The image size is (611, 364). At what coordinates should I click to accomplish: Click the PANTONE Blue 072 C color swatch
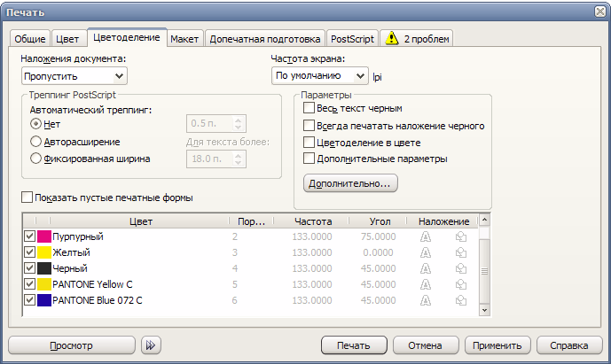(x=44, y=301)
